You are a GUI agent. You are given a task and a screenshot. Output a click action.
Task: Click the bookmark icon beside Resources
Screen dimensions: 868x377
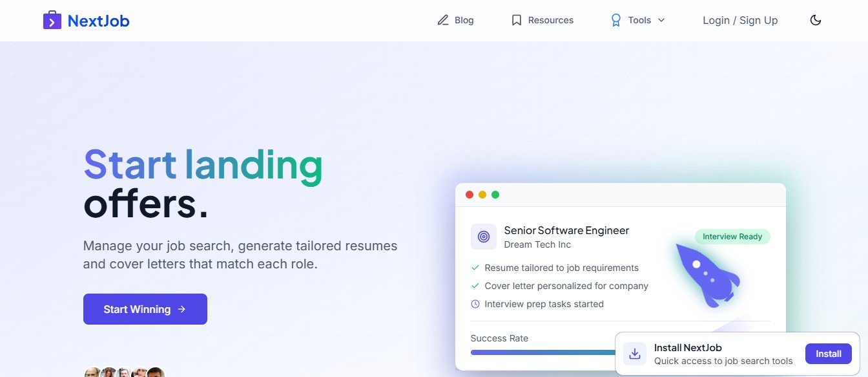(x=516, y=20)
